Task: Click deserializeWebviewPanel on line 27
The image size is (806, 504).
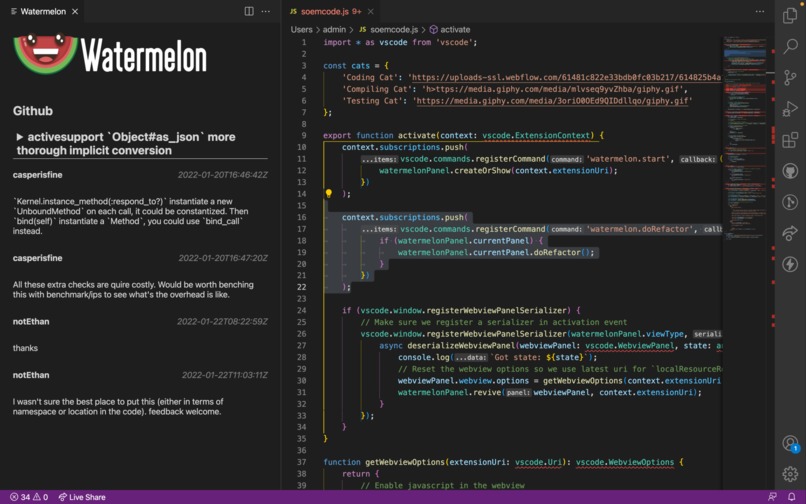Action: tap(461, 346)
